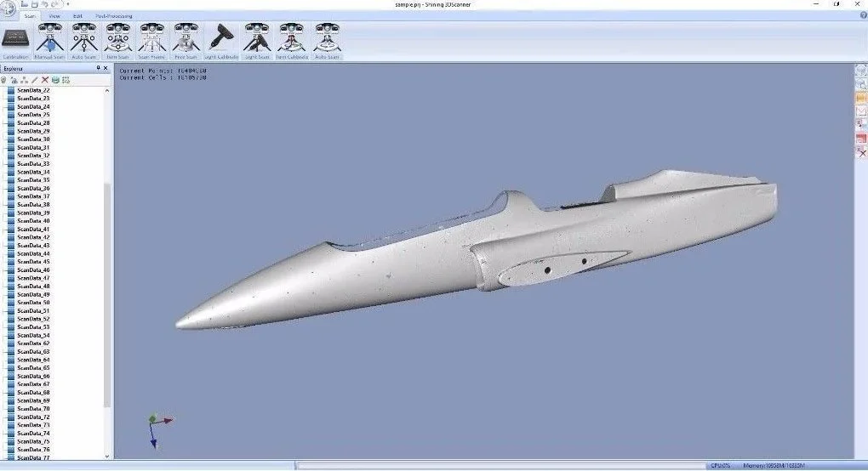
Task: Toggle the Explorer panel pin
Action: click(98, 68)
